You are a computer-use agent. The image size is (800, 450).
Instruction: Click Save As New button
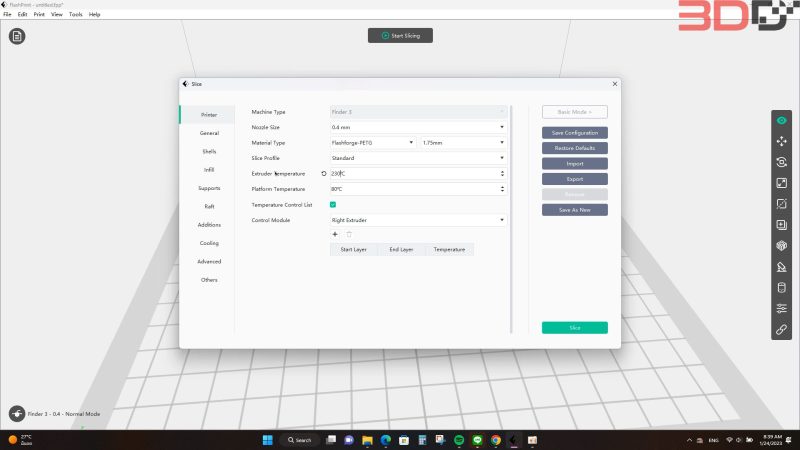click(574, 210)
